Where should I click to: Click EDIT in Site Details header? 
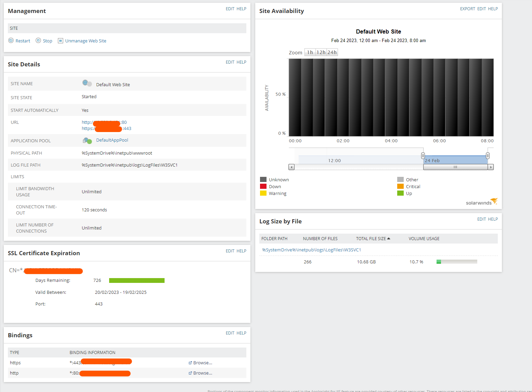click(x=230, y=62)
